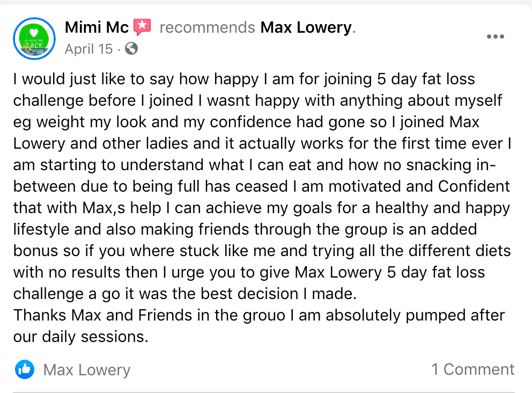532x393 pixels.
Task: Click the April 15 post timestamp
Action: point(88,49)
